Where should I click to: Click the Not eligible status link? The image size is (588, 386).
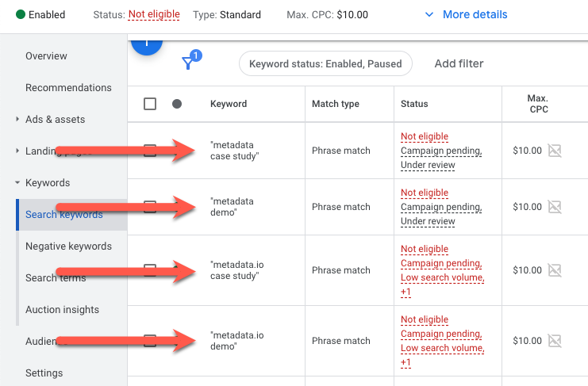click(x=153, y=14)
